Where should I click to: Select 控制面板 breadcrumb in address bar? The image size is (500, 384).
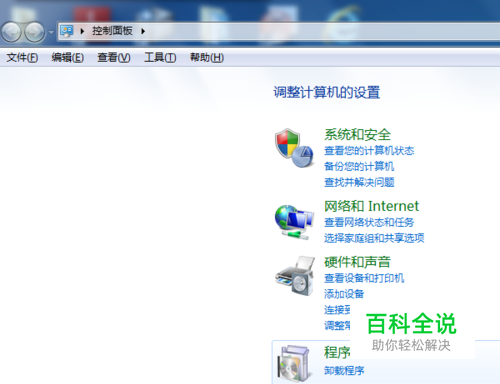(112, 31)
